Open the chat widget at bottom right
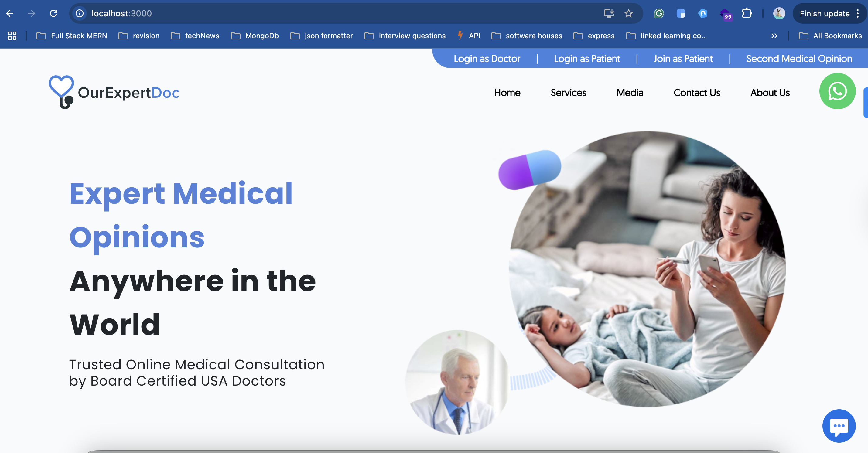Image resolution: width=868 pixels, height=453 pixels. (x=839, y=426)
